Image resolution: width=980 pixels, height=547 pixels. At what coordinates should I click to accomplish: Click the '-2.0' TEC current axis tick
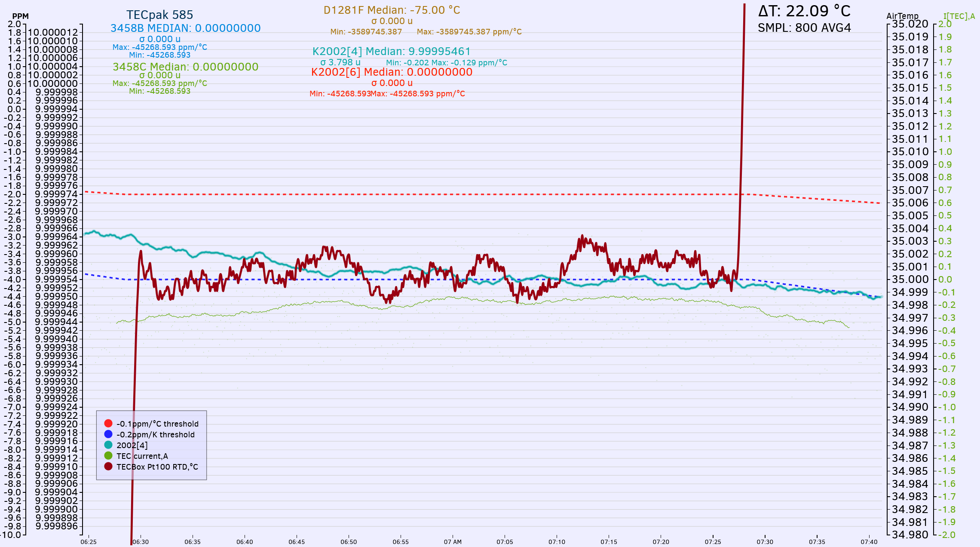point(946,535)
